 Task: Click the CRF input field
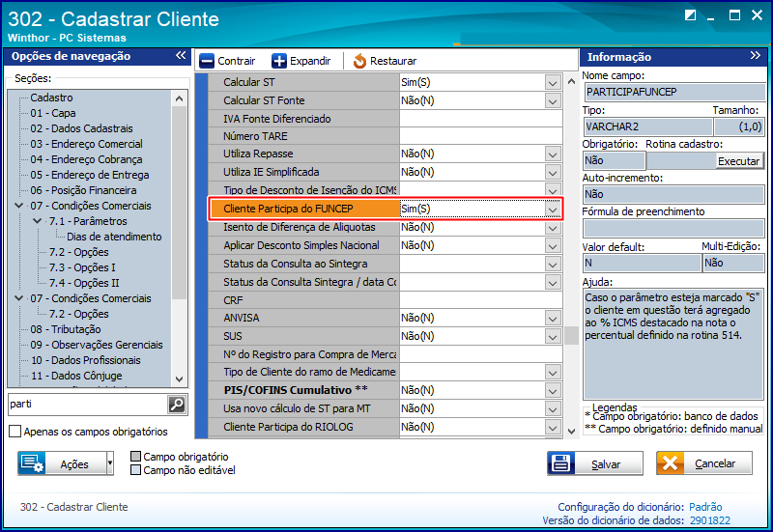pos(480,300)
